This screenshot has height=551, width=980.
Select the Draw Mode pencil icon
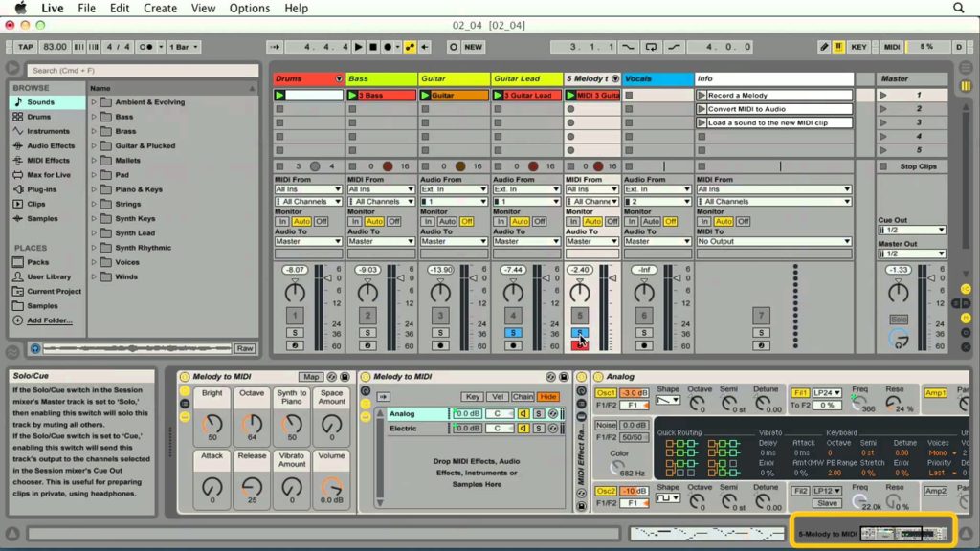pos(824,46)
